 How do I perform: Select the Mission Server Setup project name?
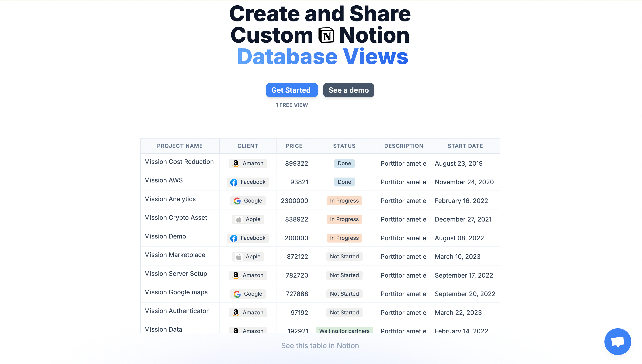pyautogui.click(x=176, y=274)
